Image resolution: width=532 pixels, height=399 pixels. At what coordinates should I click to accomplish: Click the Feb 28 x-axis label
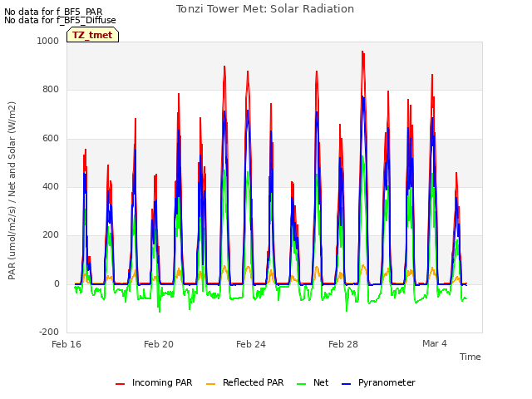pyautogui.click(x=343, y=344)
